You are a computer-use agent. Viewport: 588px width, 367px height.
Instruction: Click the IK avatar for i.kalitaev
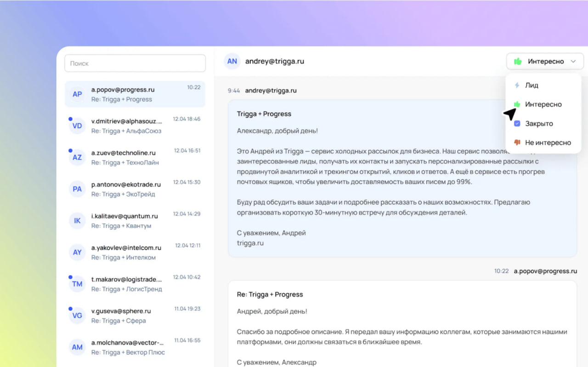pos(77,221)
